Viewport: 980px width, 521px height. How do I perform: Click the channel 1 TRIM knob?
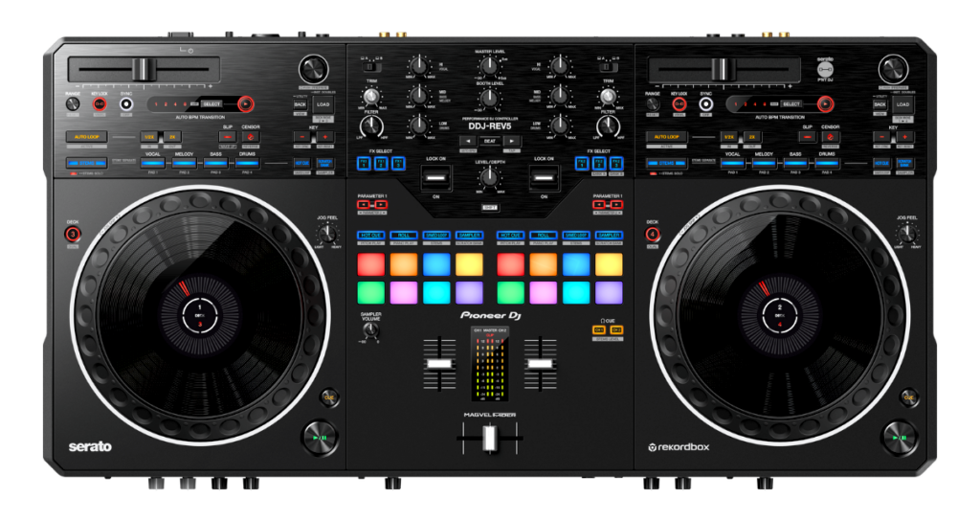pyautogui.click(x=371, y=96)
